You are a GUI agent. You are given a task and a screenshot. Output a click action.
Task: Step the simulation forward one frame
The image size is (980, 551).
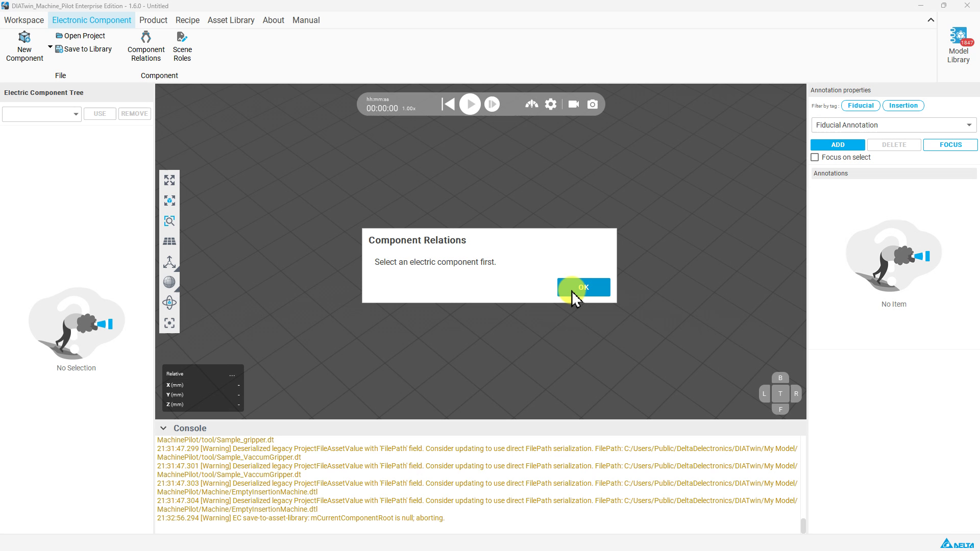pos(492,104)
